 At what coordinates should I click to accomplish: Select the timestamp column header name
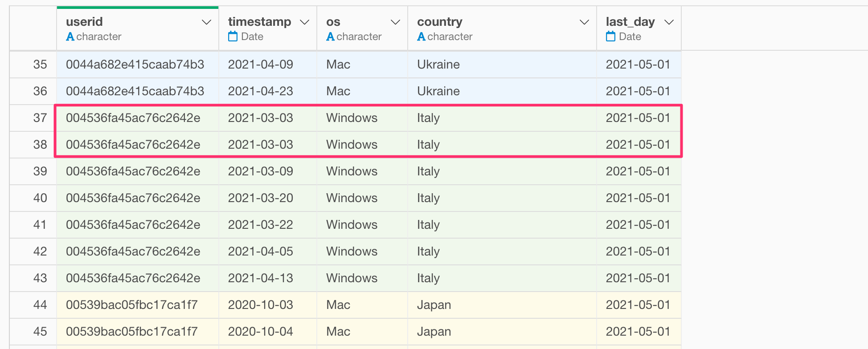pyautogui.click(x=259, y=22)
